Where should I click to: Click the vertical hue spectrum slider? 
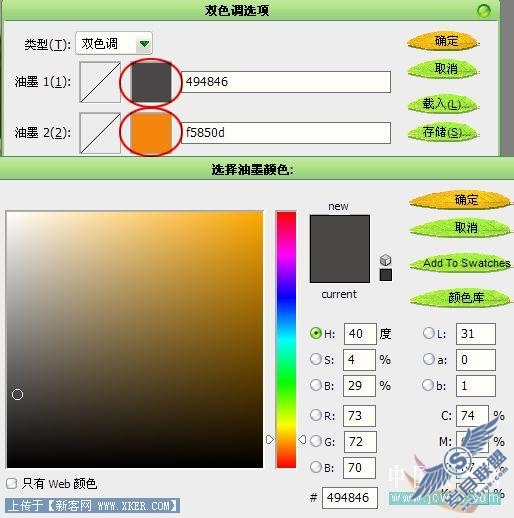point(286,339)
